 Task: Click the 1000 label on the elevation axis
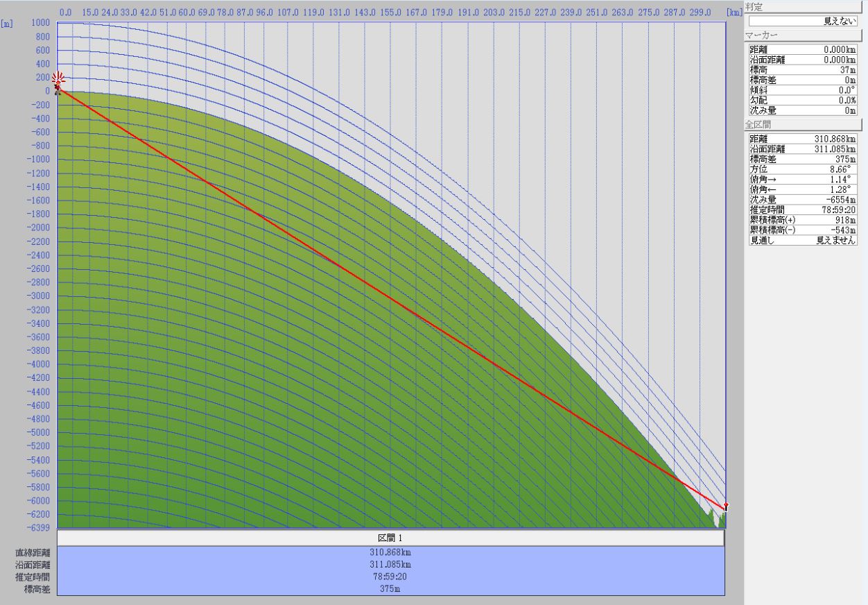click(x=41, y=23)
